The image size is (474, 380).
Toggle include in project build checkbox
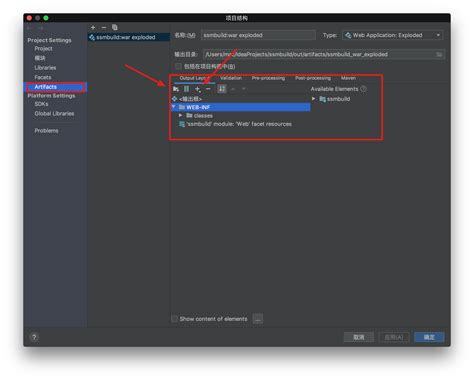click(178, 66)
